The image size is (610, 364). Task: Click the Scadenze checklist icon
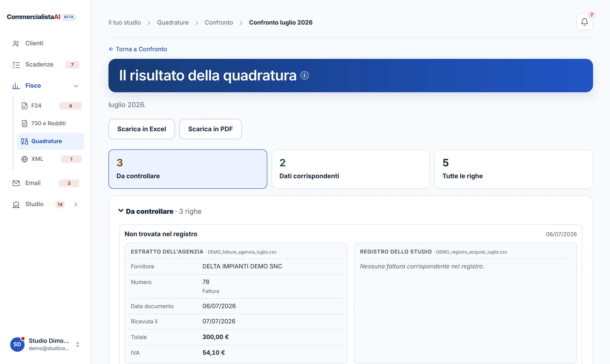(16, 65)
